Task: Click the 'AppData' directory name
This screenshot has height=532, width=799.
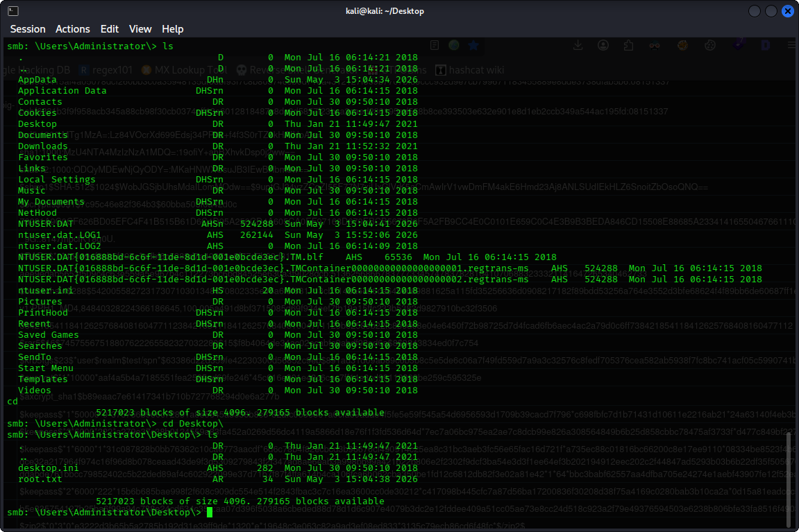Action: (x=37, y=79)
